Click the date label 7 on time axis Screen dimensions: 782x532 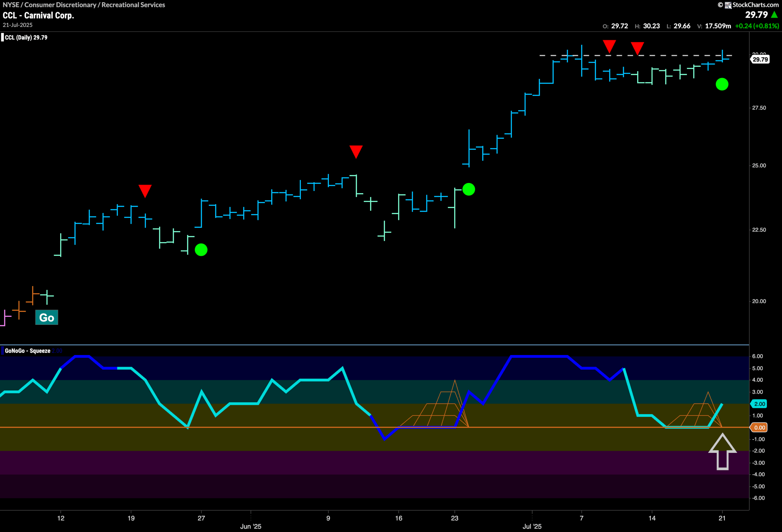582,518
